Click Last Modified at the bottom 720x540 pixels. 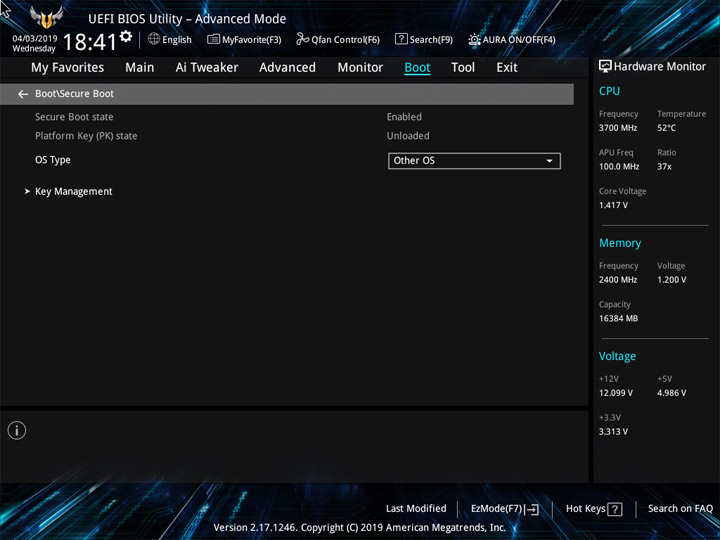pyautogui.click(x=416, y=508)
